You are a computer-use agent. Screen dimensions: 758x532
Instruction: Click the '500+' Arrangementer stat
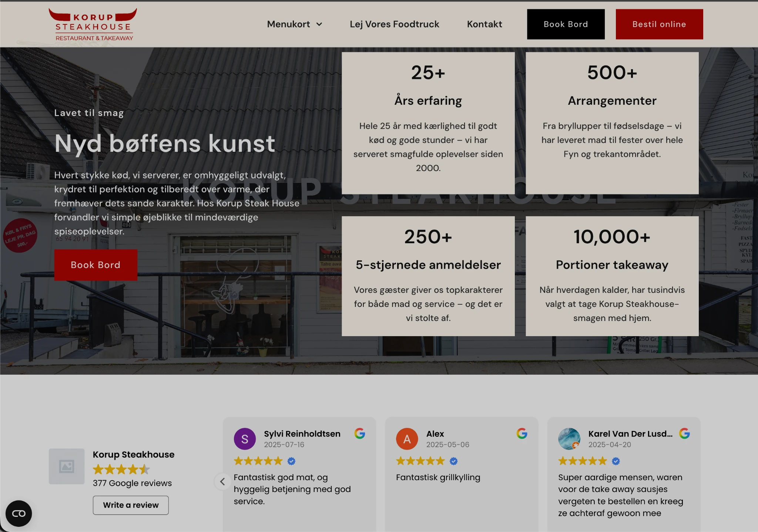click(x=612, y=73)
